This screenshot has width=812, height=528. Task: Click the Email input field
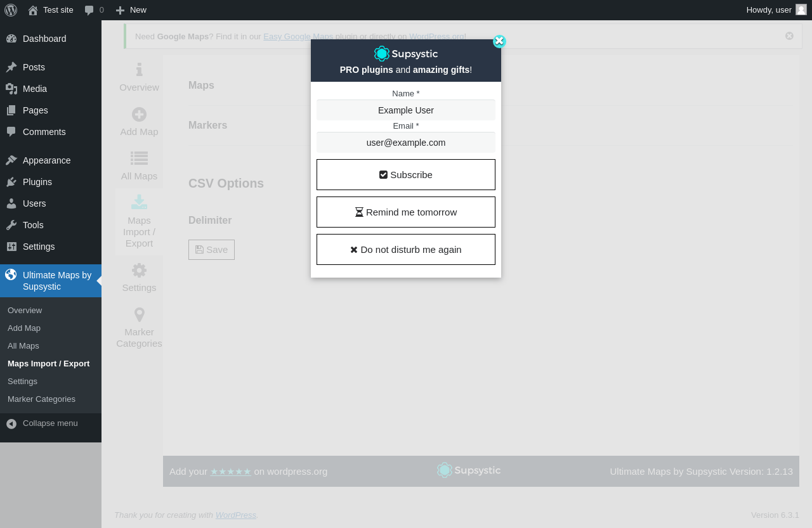coord(406,143)
